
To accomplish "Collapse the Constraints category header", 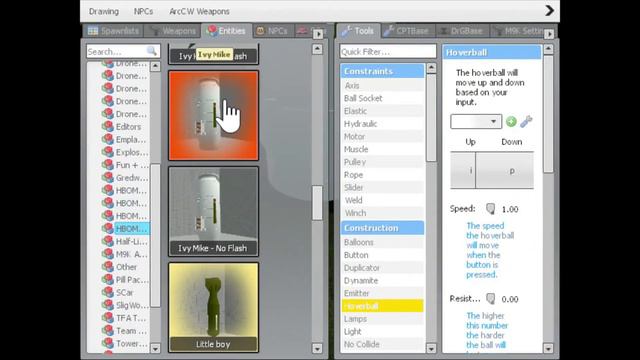I will 382,71.
